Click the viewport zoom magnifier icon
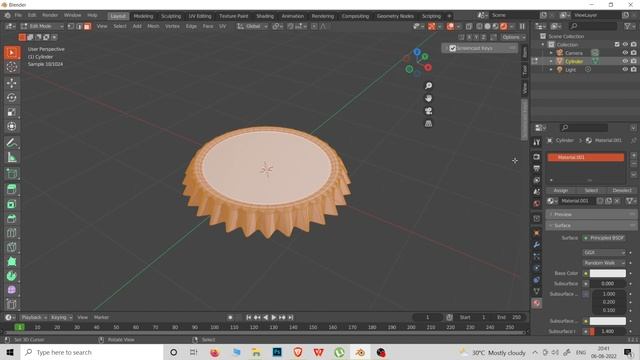The image size is (640, 360). (x=428, y=86)
